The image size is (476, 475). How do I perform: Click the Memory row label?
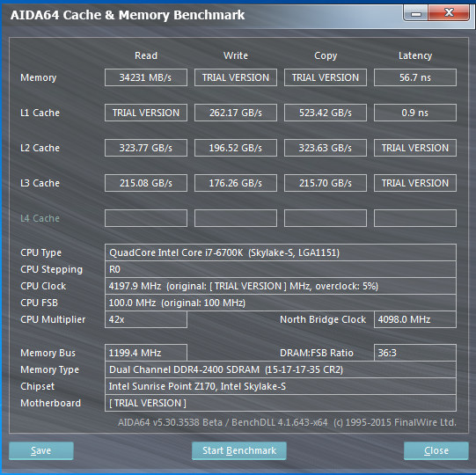[x=38, y=77]
